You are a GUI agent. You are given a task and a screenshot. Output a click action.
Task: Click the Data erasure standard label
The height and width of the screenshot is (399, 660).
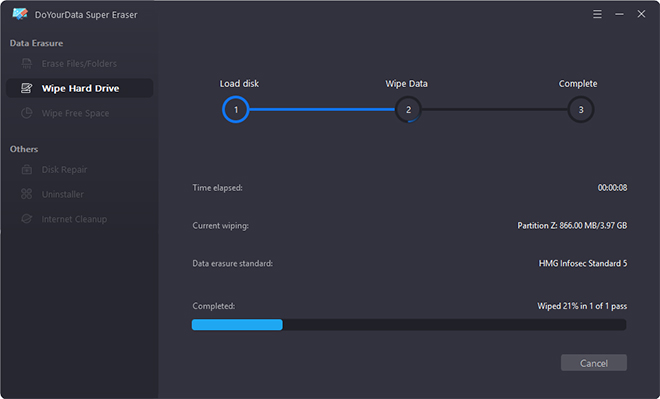[x=233, y=263]
